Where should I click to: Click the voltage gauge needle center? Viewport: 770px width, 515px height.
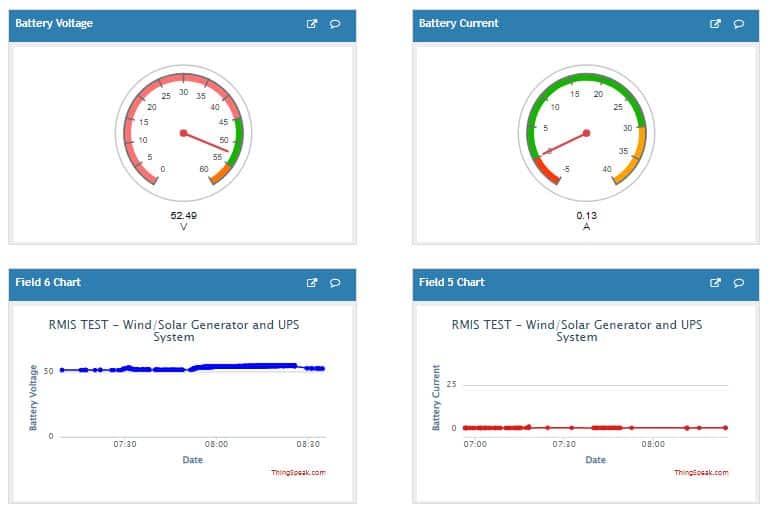point(183,133)
